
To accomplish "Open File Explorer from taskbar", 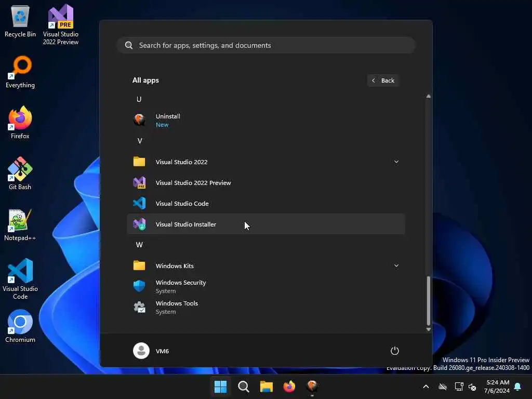I will [x=267, y=387].
